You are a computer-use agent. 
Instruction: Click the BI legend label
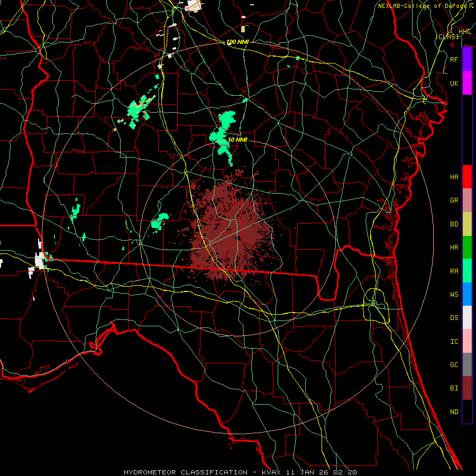[454, 388]
